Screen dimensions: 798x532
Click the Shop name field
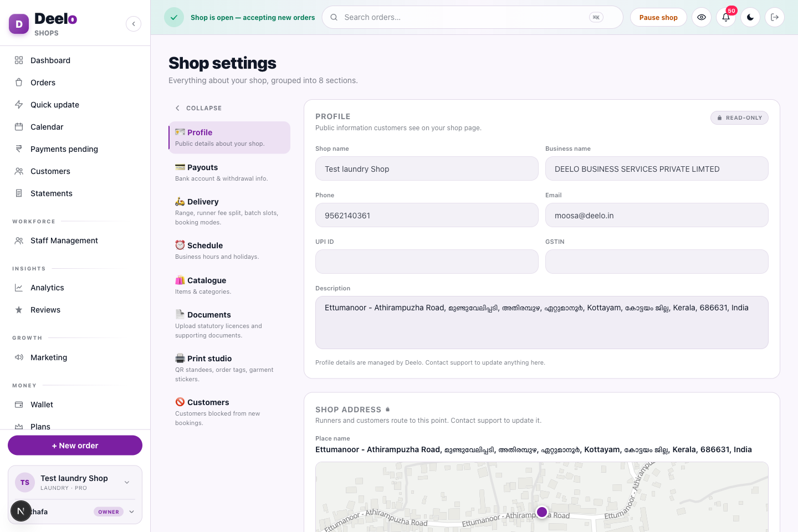click(x=427, y=168)
